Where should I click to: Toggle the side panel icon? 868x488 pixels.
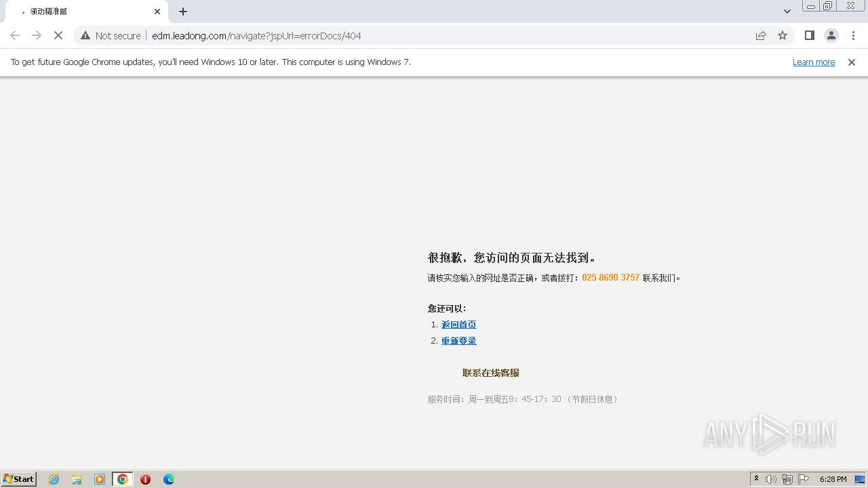pyautogui.click(x=809, y=35)
